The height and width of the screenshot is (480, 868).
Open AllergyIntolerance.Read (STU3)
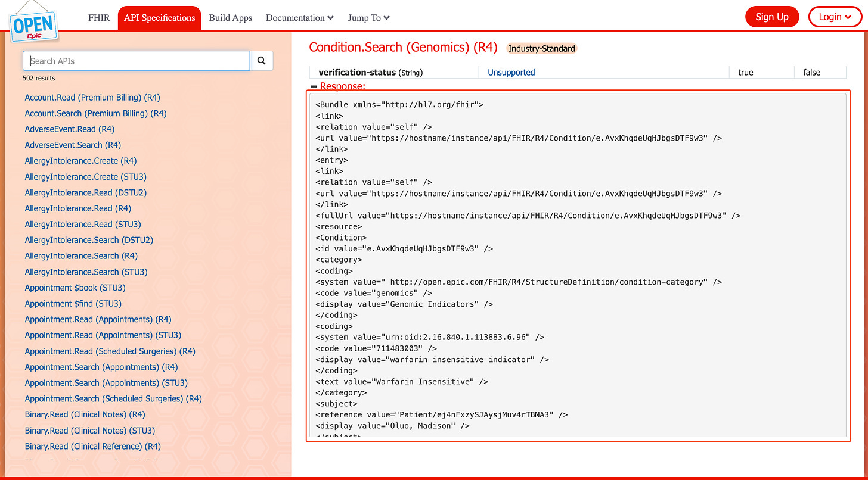pyautogui.click(x=83, y=224)
